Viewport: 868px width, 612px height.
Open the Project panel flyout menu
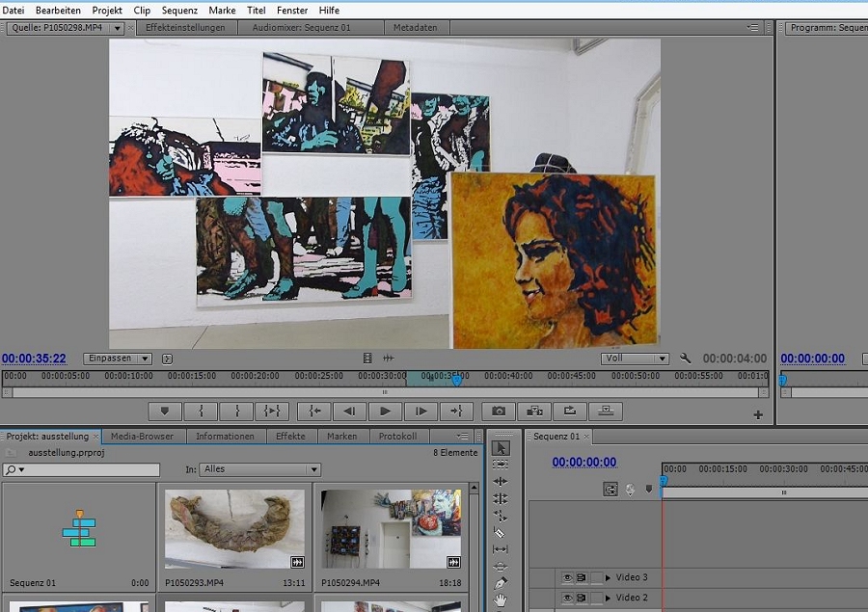(462, 436)
